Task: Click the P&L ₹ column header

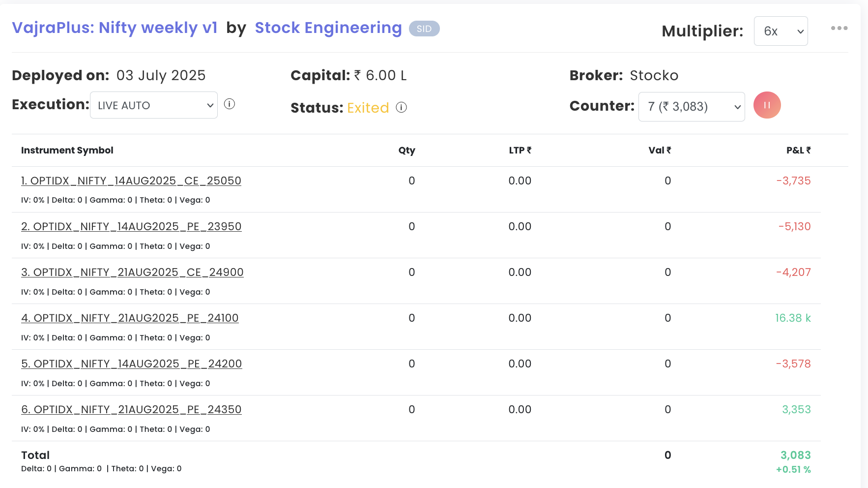Action: tap(798, 151)
